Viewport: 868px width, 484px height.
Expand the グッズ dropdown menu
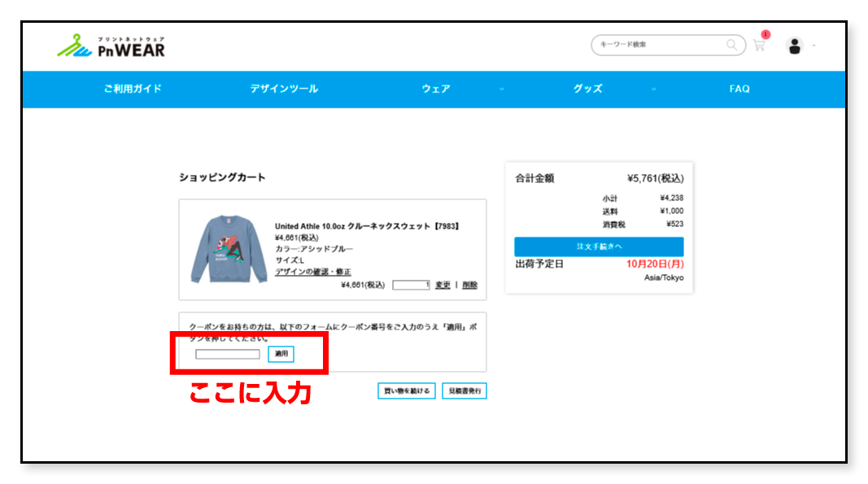point(590,89)
